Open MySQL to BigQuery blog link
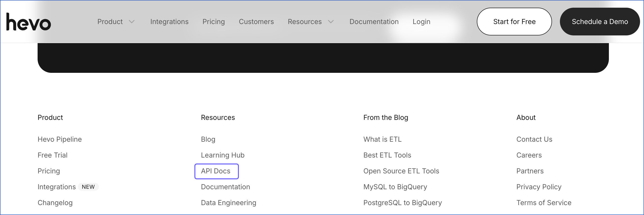 [x=395, y=187]
